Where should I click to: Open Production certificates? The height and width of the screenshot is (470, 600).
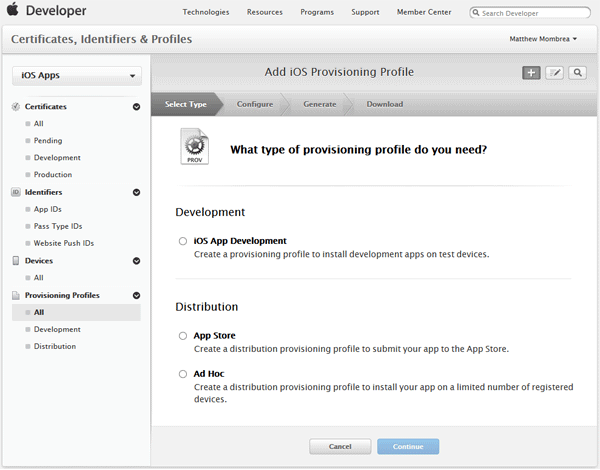(53, 175)
